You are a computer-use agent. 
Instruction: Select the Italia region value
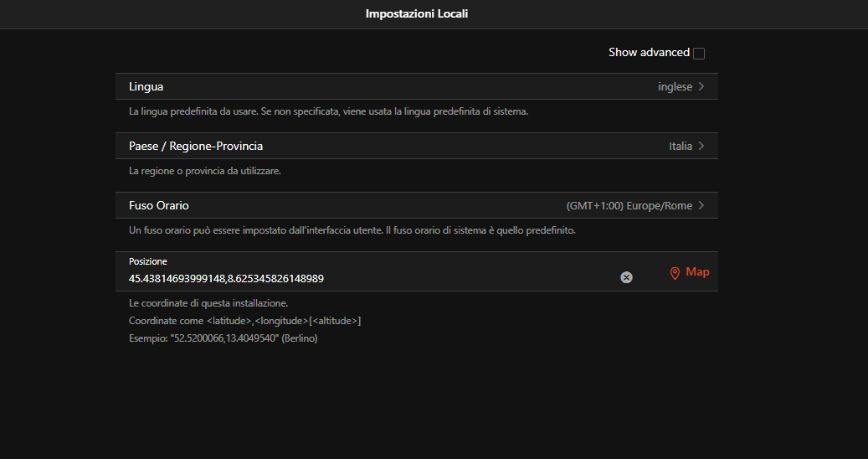680,146
